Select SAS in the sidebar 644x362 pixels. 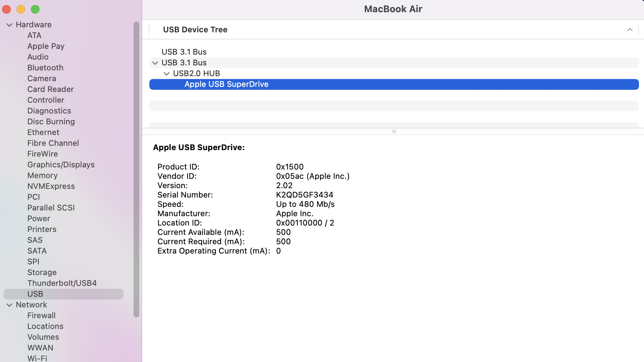point(35,240)
